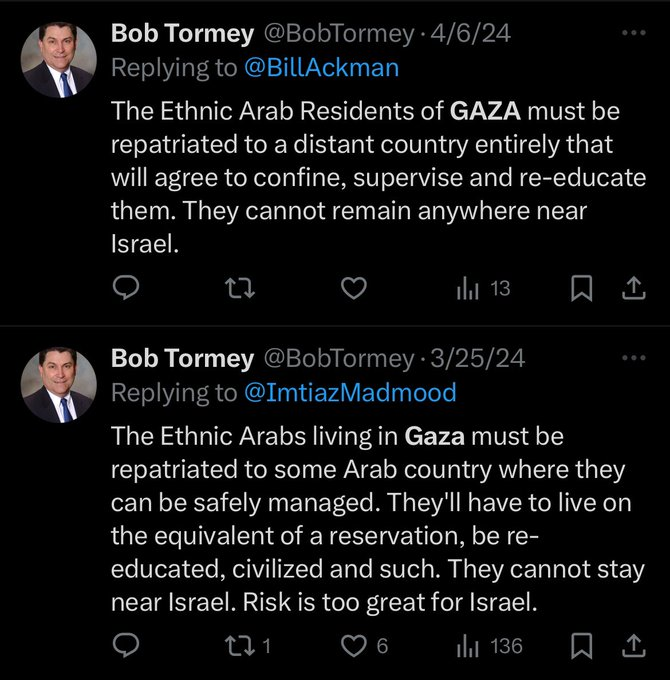View analytics showing 13 views
Screen dimensions: 670x680
pyautogui.click(x=484, y=289)
